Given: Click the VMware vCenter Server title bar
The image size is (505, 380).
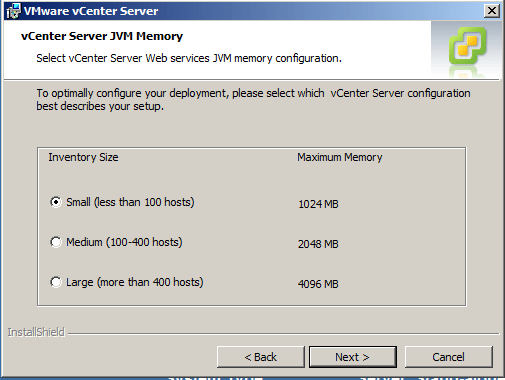Looking at the screenshot, I should pyautogui.click(x=252, y=11).
